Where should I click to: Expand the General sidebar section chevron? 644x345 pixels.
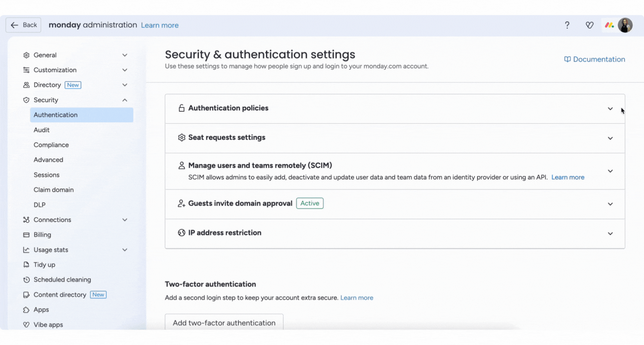125,55
